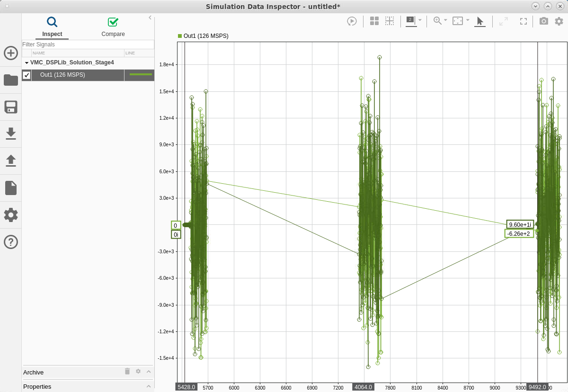Click the New session plus icon

(x=11, y=53)
